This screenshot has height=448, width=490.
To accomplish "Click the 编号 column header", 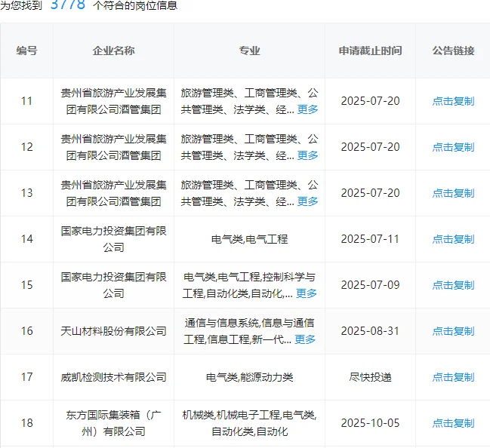I will [x=27, y=51].
